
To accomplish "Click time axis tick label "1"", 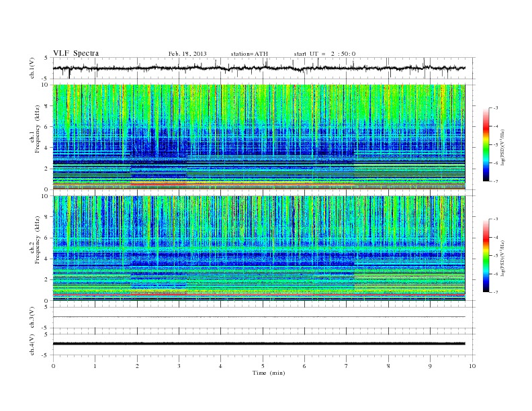I will (95, 366).
